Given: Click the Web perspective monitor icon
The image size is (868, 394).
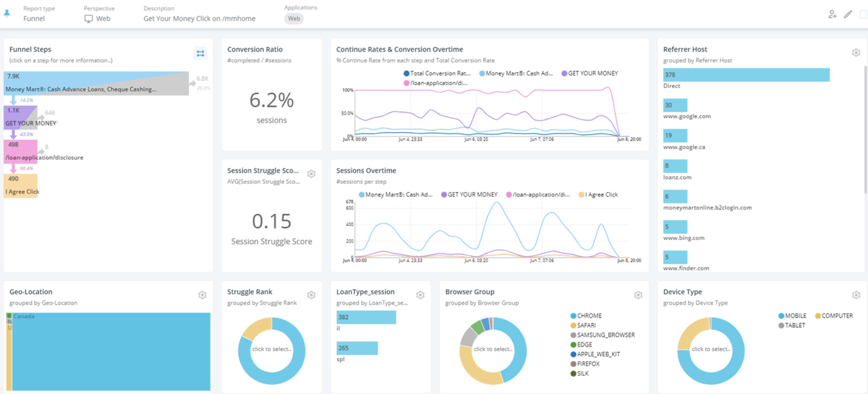Looking at the screenshot, I should pos(88,19).
